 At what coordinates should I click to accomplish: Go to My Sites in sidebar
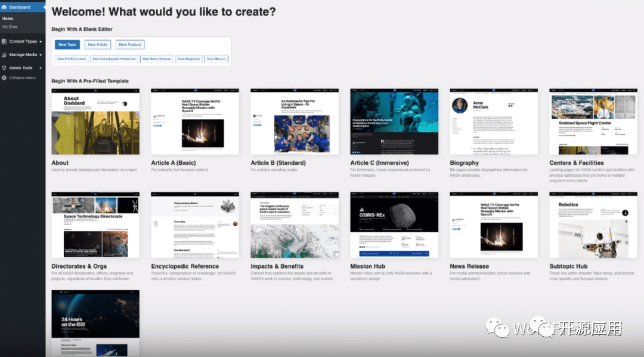point(10,27)
